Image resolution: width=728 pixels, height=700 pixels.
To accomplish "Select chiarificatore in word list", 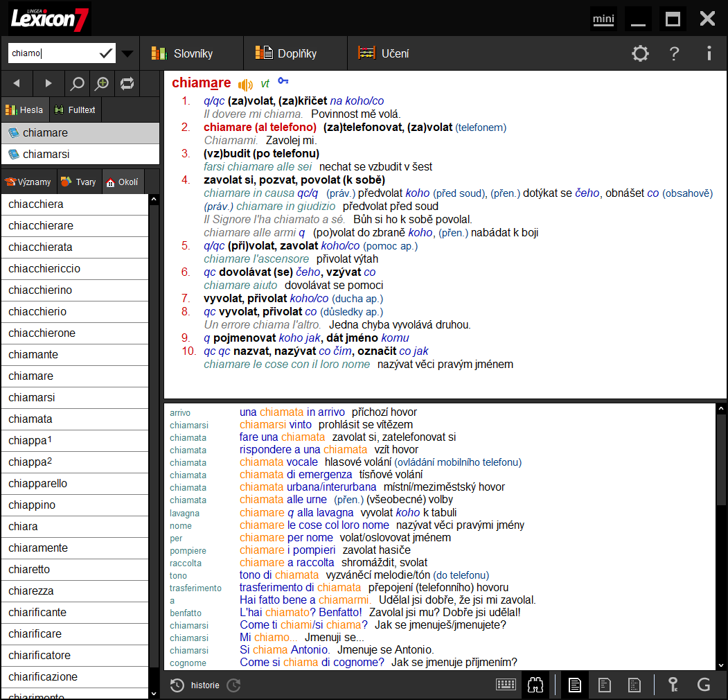I will pos(75,655).
